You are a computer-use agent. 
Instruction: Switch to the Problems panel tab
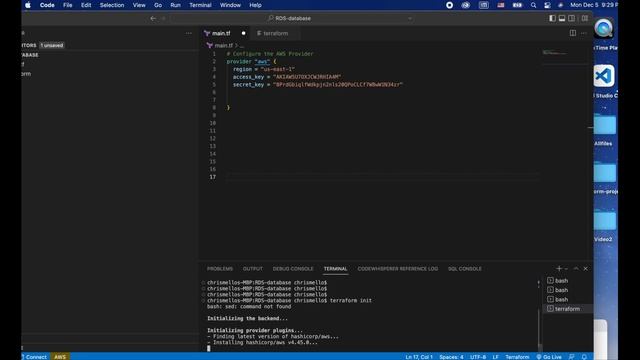coord(220,269)
